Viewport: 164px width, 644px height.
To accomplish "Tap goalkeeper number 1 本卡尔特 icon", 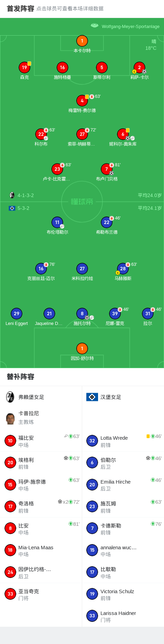I will 82,41.
